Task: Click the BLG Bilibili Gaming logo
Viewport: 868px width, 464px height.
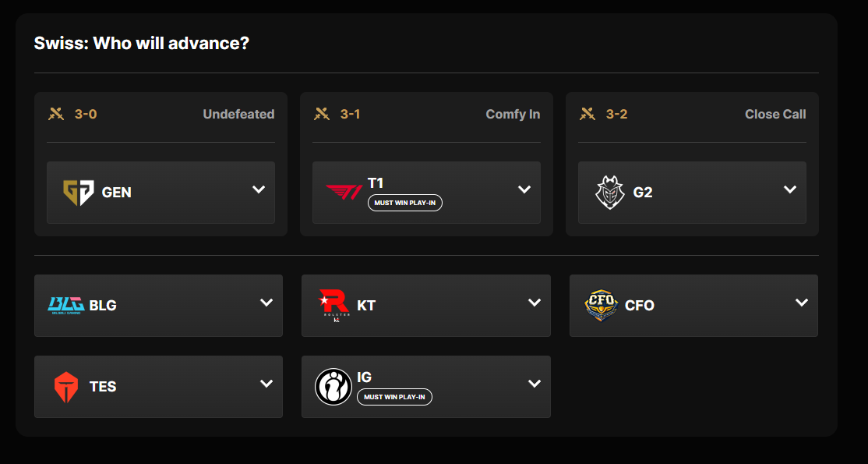Action: (66, 306)
